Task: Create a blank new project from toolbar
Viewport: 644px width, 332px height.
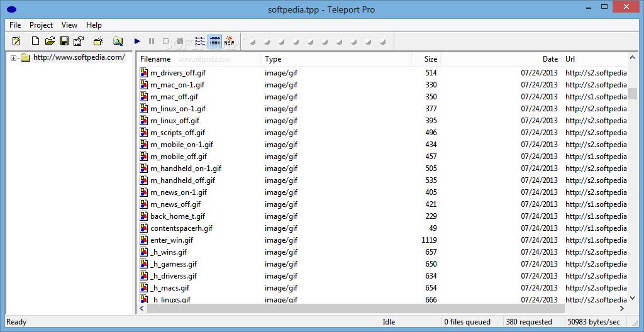Action: (x=36, y=41)
